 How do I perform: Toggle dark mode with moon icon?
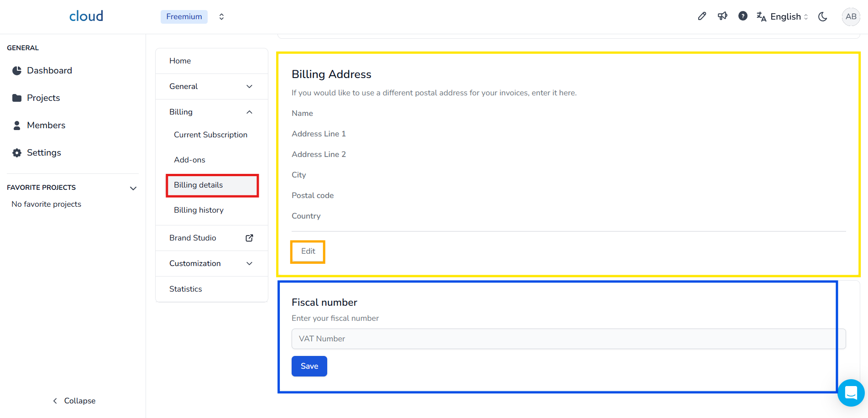823,17
